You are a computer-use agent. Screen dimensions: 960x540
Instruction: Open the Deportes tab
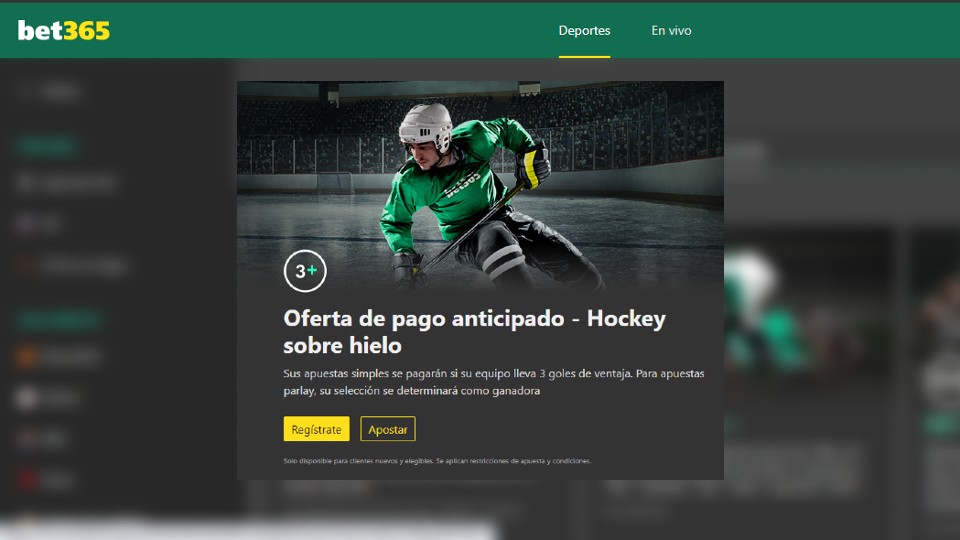pyautogui.click(x=584, y=31)
